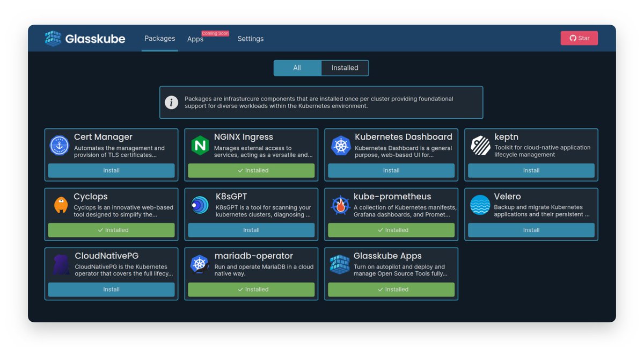
Task: Click the keptn striped logo icon
Action: coord(480,146)
